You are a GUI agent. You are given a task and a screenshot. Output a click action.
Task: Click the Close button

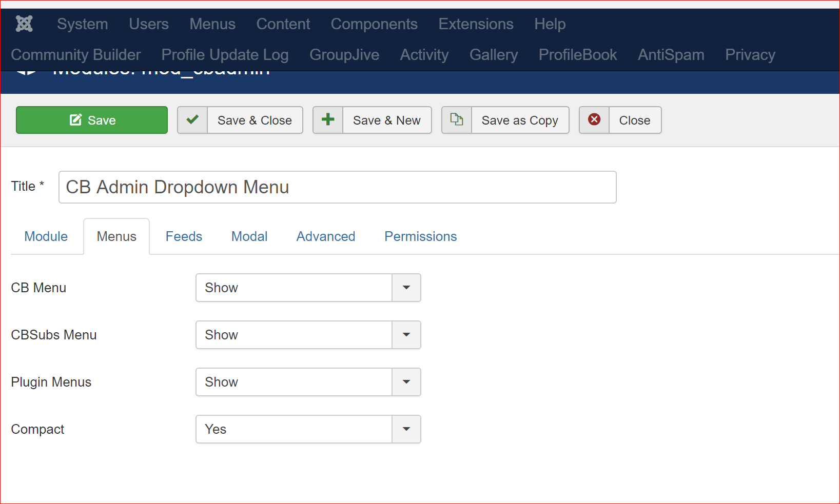click(x=620, y=120)
